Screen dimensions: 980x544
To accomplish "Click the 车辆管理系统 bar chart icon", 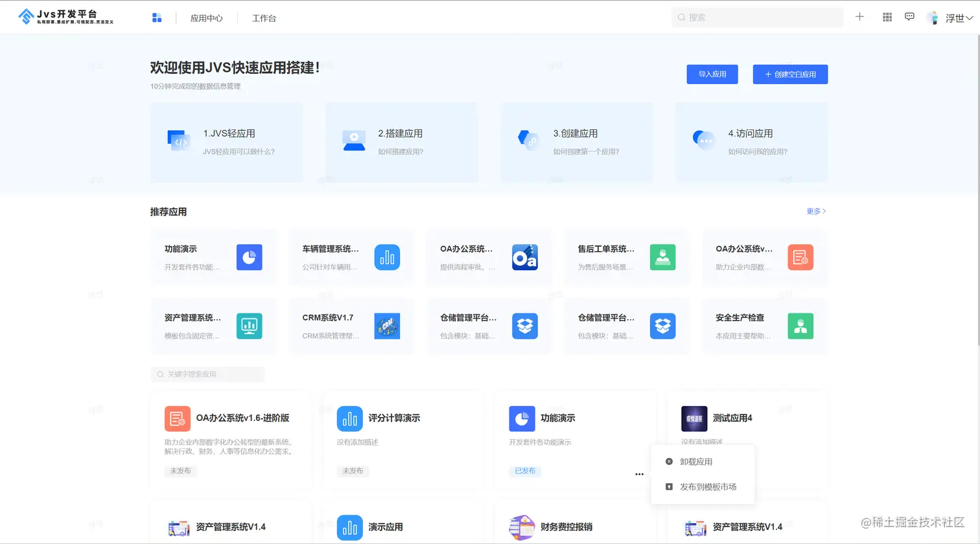I will click(x=387, y=257).
